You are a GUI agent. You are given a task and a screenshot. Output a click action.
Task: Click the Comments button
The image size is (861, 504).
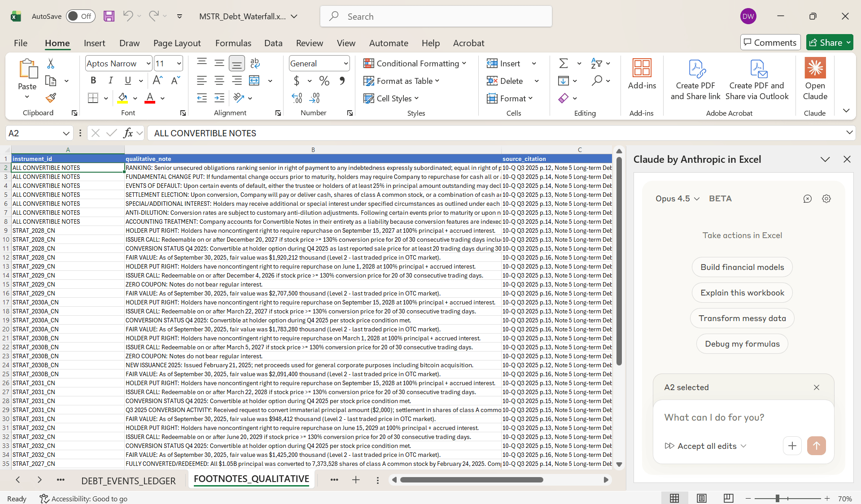(770, 43)
